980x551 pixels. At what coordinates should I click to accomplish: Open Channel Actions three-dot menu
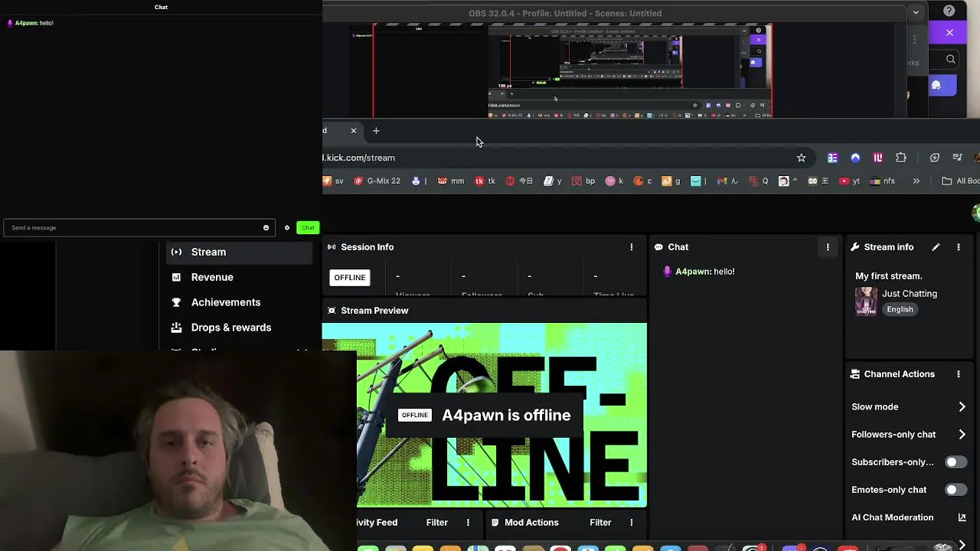pyautogui.click(x=959, y=374)
